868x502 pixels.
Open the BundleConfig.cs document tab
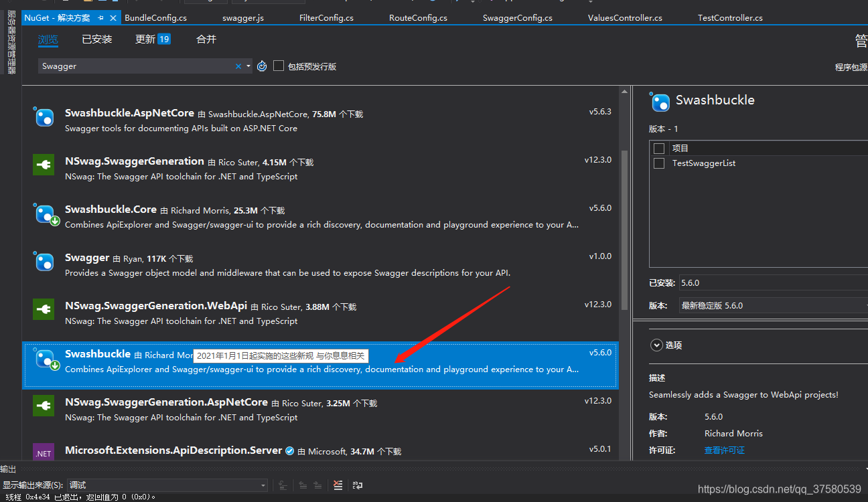pos(155,18)
